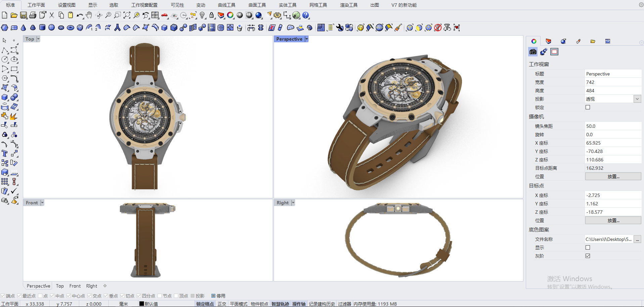Toggle 正交 ortho mode in status bar
This screenshot has width=644, height=307.
pos(222,304)
